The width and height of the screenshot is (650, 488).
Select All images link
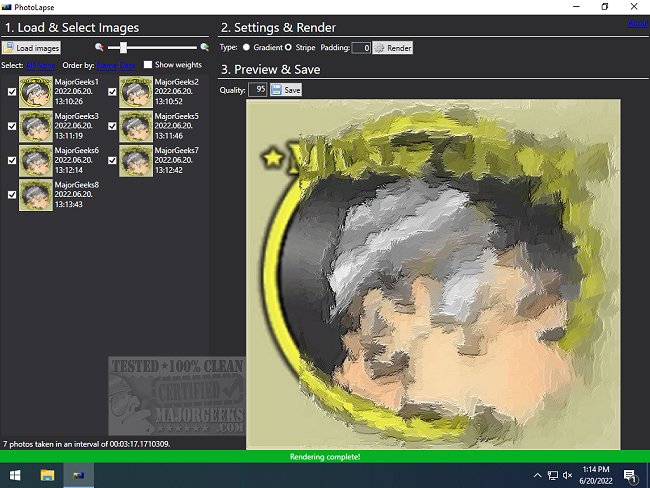(x=30, y=66)
